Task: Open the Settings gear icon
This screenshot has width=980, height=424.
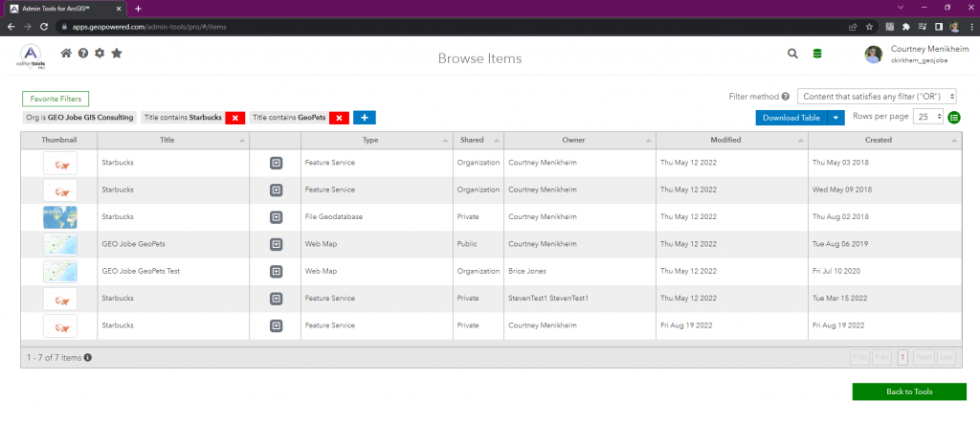Action: point(100,54)
